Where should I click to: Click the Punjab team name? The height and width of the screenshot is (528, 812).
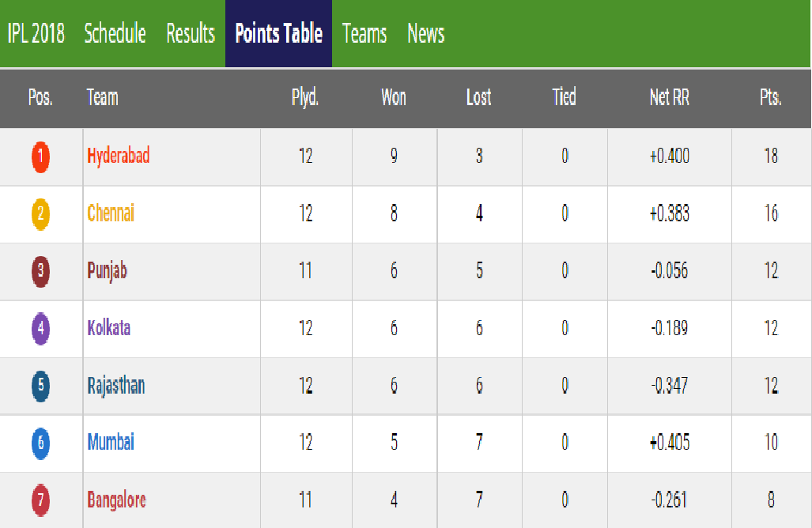[107, 271]
